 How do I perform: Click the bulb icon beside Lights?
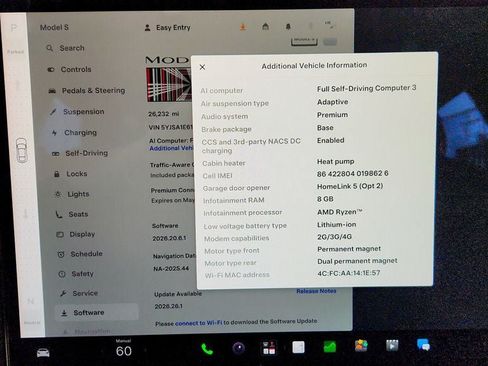click(58, 194)
